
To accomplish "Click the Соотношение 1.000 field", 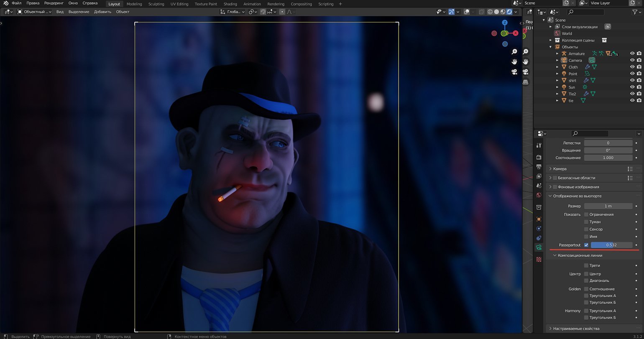I will (x=608, y=158).
